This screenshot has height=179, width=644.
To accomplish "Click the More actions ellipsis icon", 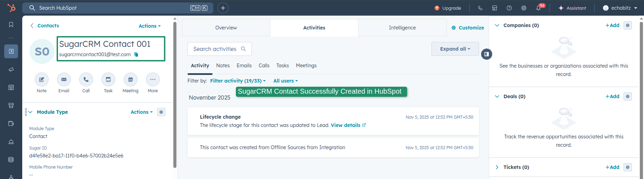I will coord(153,79).
